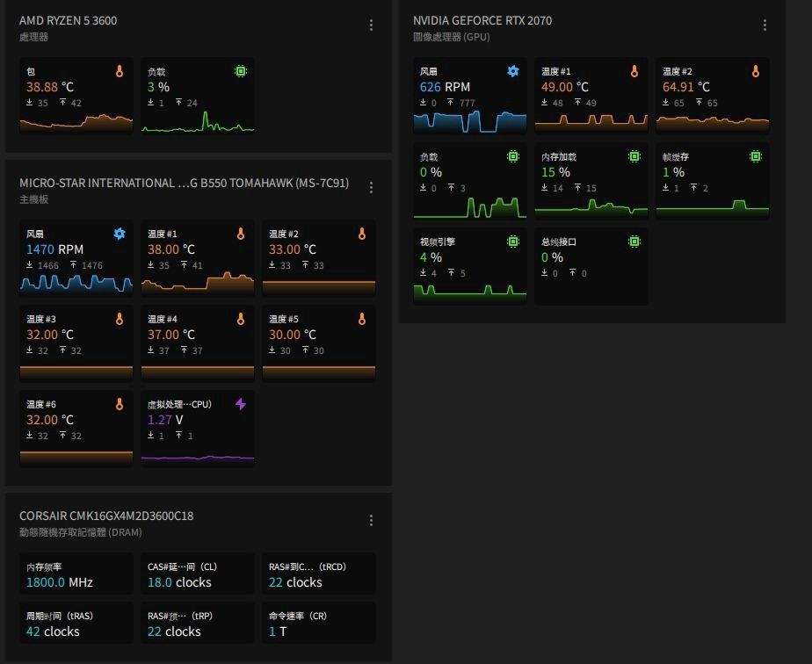
Task: Click the CPU 负载 chip icon
Action: tap(241, 71)
